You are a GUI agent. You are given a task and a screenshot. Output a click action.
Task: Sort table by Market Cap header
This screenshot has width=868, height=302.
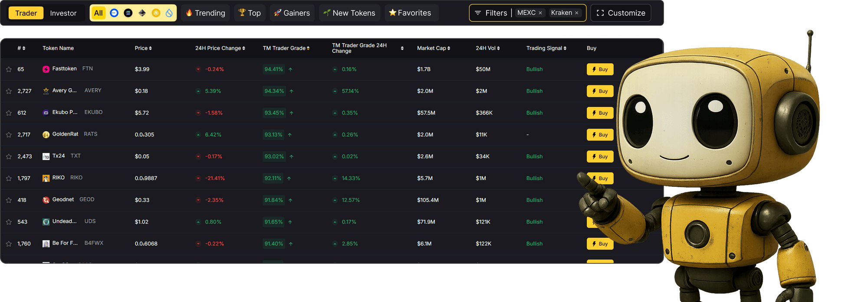click(433, 48)
